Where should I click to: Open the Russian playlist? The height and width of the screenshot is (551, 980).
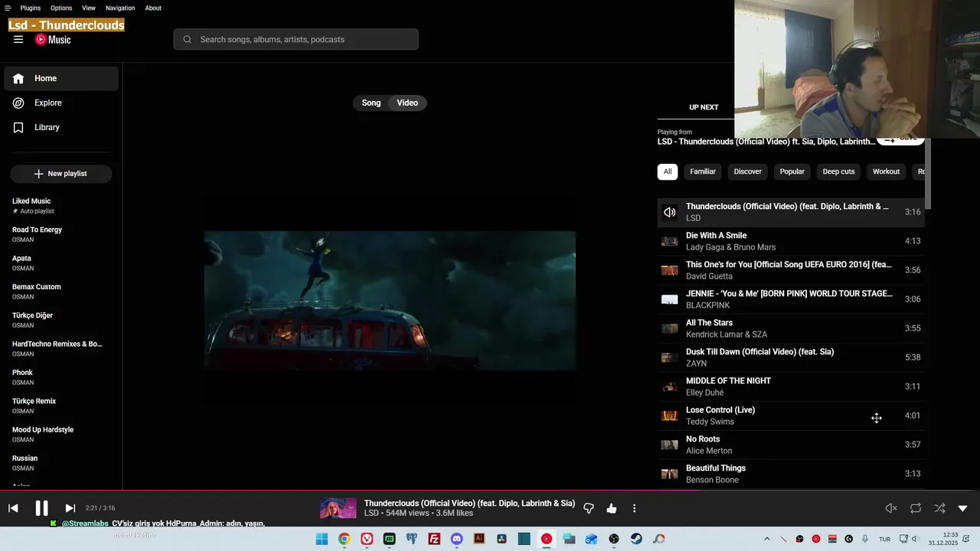point(61,463)
